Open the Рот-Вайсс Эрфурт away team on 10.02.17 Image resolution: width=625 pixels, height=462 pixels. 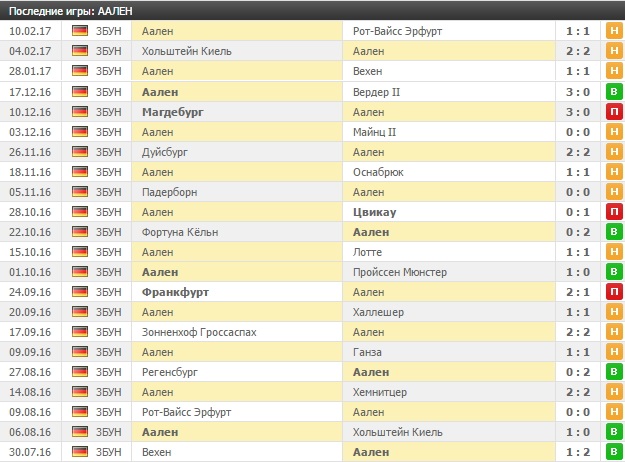point(397,31)
